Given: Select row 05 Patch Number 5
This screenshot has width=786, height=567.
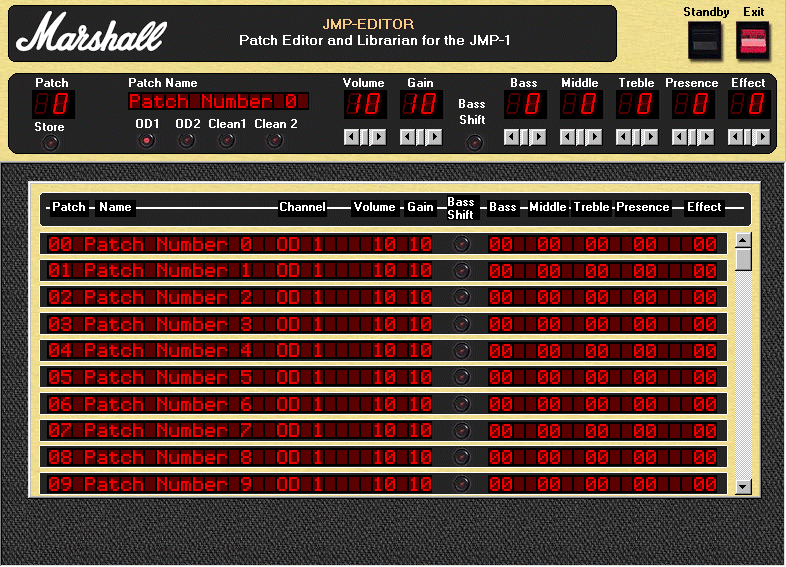Looking at the screenshot, I should [383, 377].
